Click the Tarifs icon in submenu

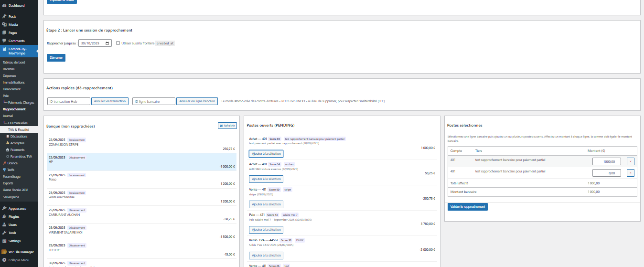(x=4, y=170)
